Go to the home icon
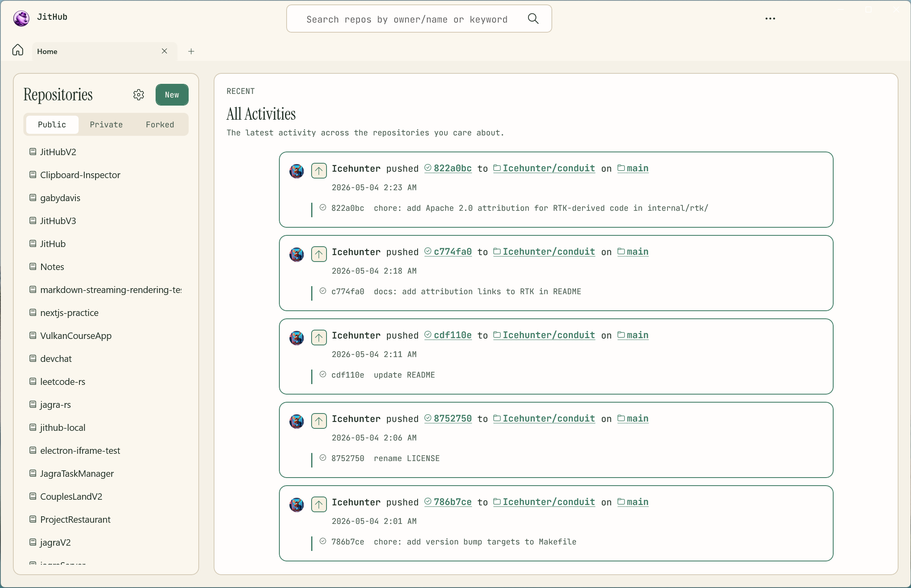The height and width of the screenshot is (588, 911). pyautogui.click(x=18, y=50)
